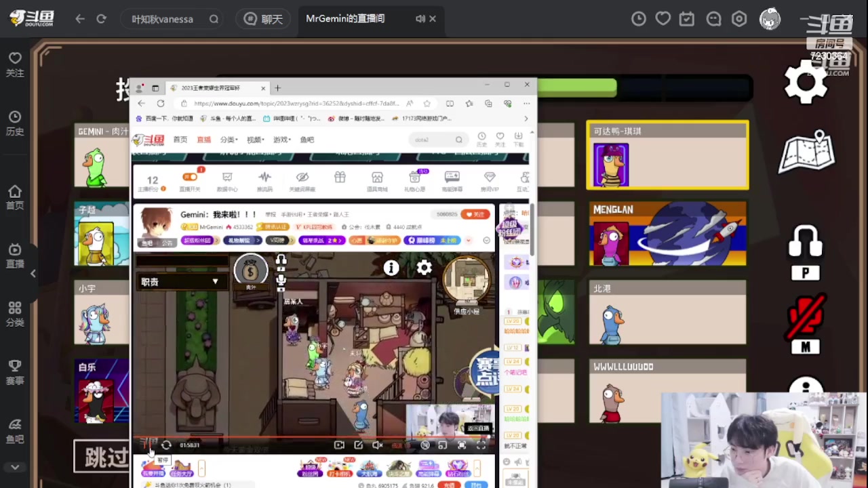This screenshot has height=488, width=868.
Task: Enter full screen in the video player
Action: pos(481,445)
